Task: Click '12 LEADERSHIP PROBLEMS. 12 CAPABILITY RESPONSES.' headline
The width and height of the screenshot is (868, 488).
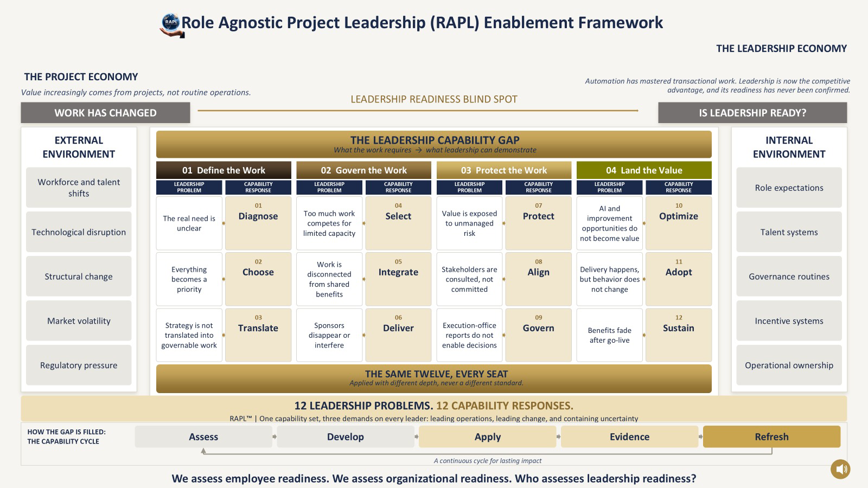Action: pos(434,406)
